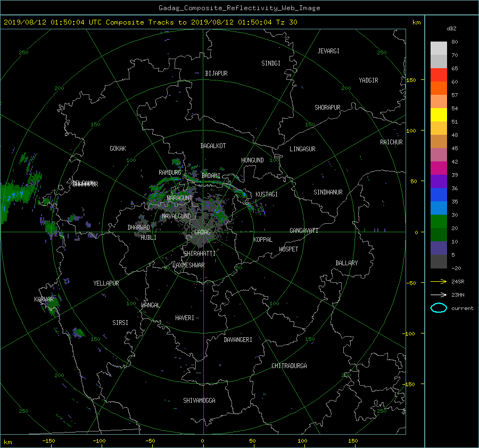Viewport: 479px width, 448px height.
Task: Click the HUBLI city label
Action: (x=148, y=238)
